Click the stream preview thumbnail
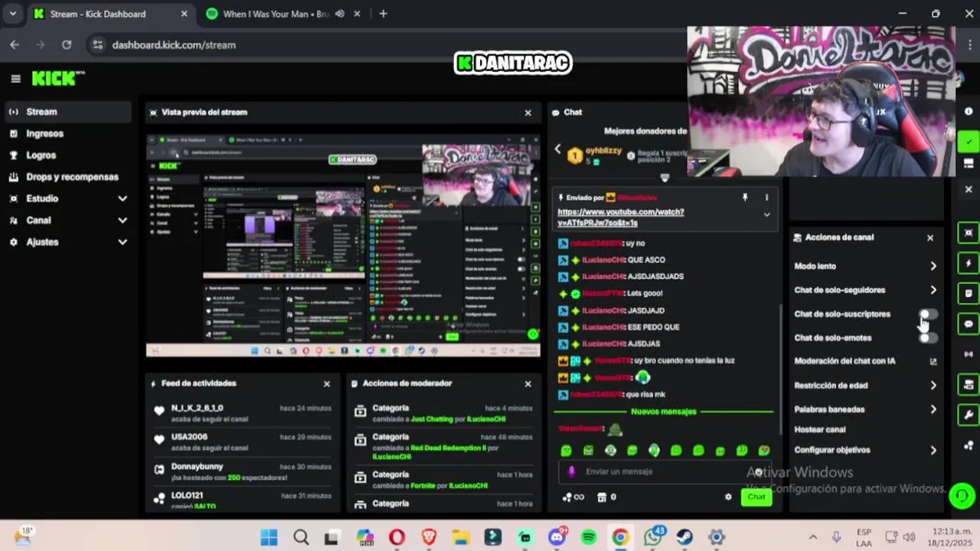980x551 pixels. click(343, 246)
